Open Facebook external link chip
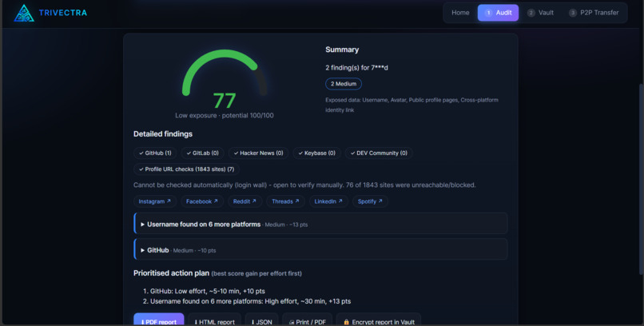Screen dimensions: 644x326 coord(202,201)
